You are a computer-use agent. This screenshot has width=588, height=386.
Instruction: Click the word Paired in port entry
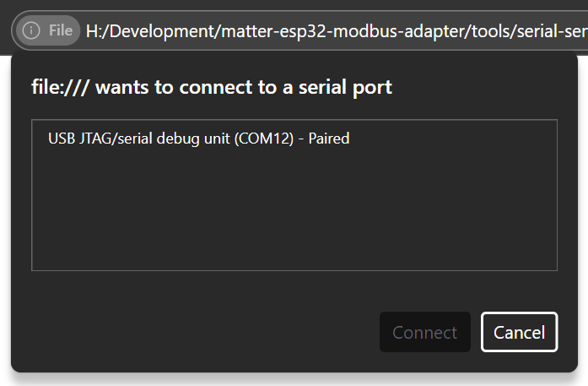(329, 139)
